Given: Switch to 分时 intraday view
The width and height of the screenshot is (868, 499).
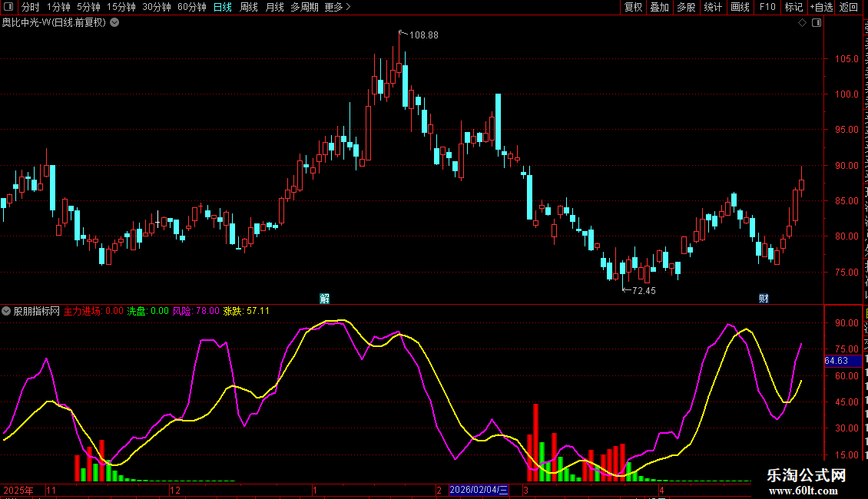Looking at the screenshot, I should tap(31, 7).
